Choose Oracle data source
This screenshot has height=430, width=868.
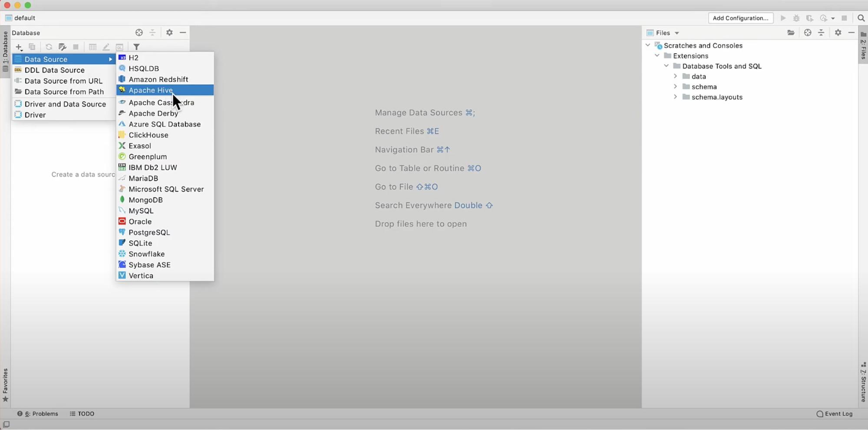[x=165, y=222]
